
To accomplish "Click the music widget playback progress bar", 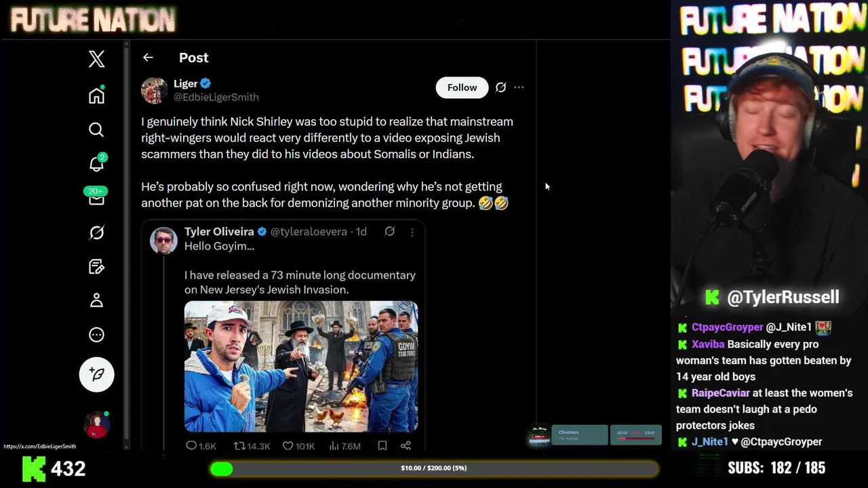I will click(x=635, y=438).
